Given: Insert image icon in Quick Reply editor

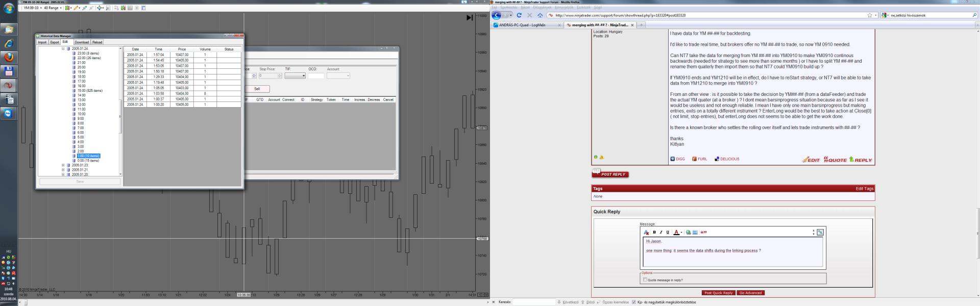Looking at the screenshot, I should click(695, 233).
